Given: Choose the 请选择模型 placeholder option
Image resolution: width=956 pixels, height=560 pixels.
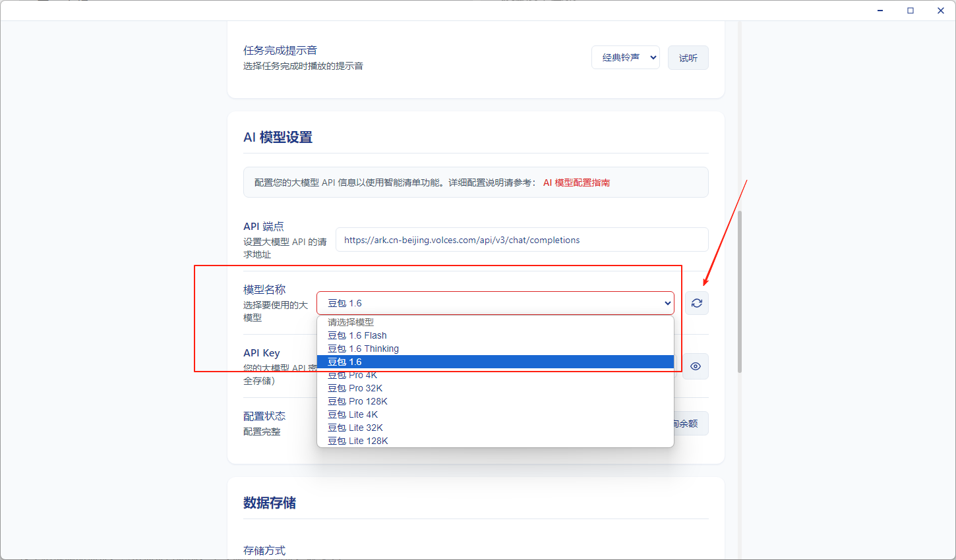Looking at the screenshot, I should (496, 322).
